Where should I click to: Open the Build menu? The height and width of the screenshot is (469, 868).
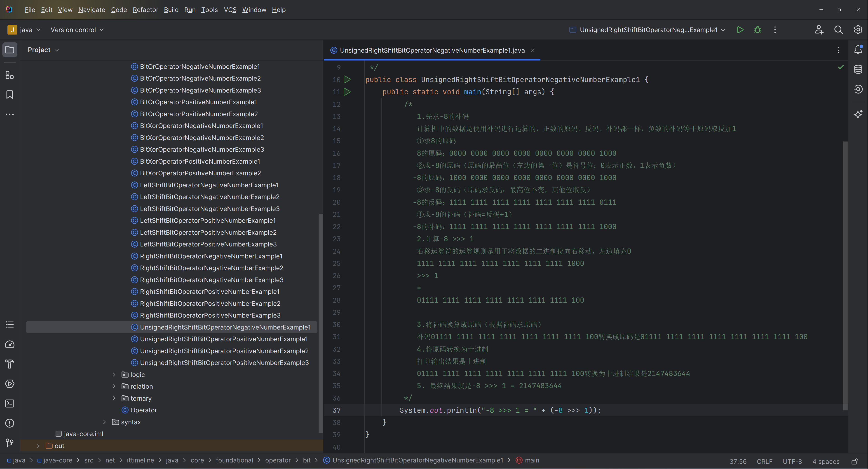(171, 10)
